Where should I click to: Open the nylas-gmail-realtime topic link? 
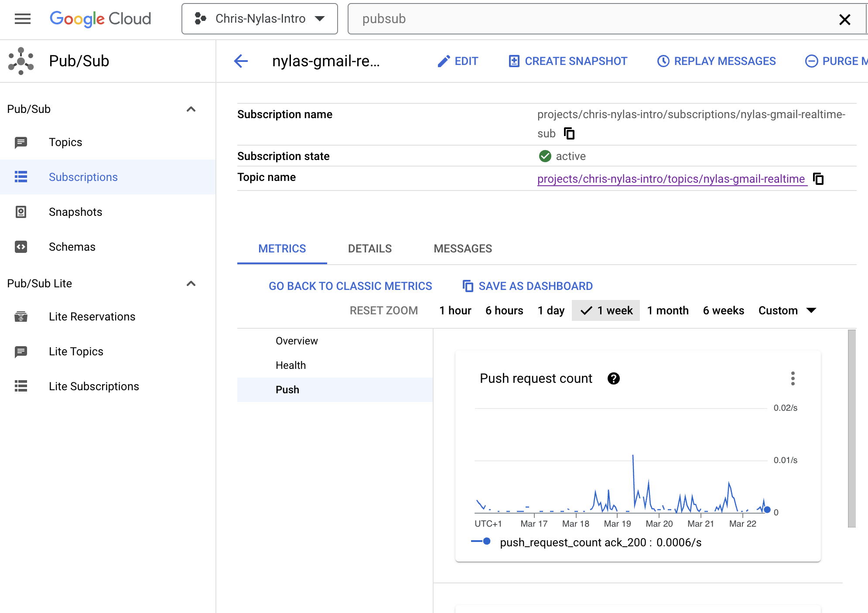[671, 179]
